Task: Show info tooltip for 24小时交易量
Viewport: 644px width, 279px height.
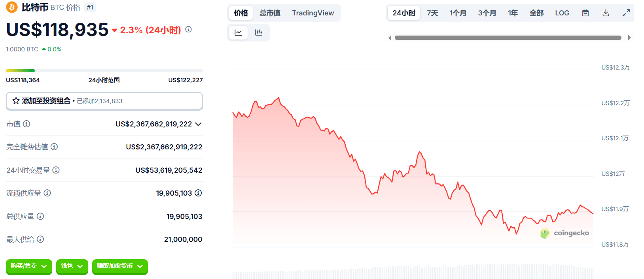Action: [x=56, y=170]
